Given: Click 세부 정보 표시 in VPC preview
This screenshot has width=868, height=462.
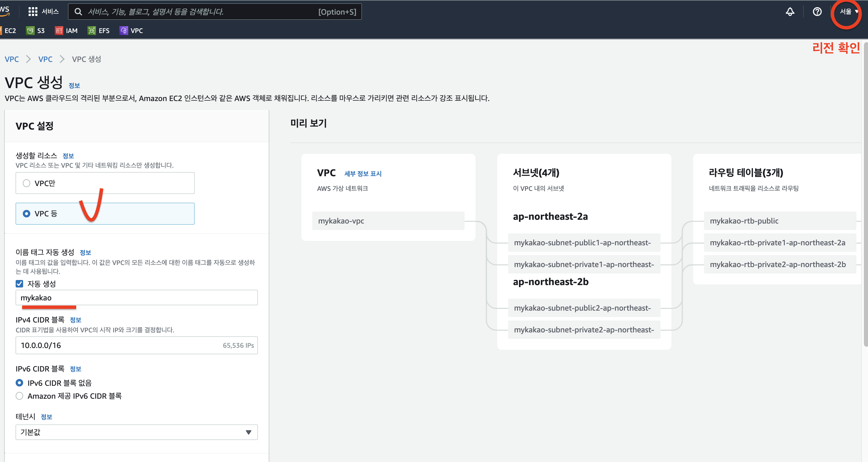Looking at the screenshot, I should (x=363, y=174).
